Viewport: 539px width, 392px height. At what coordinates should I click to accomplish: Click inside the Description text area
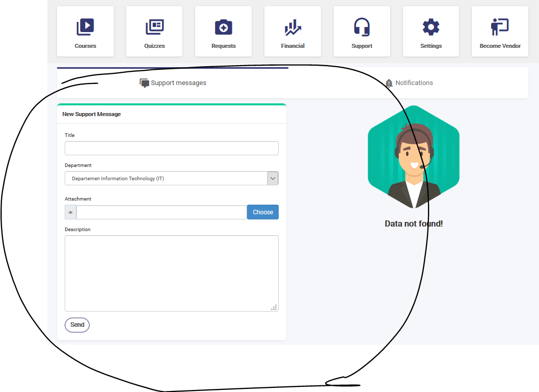coord(171,273)
